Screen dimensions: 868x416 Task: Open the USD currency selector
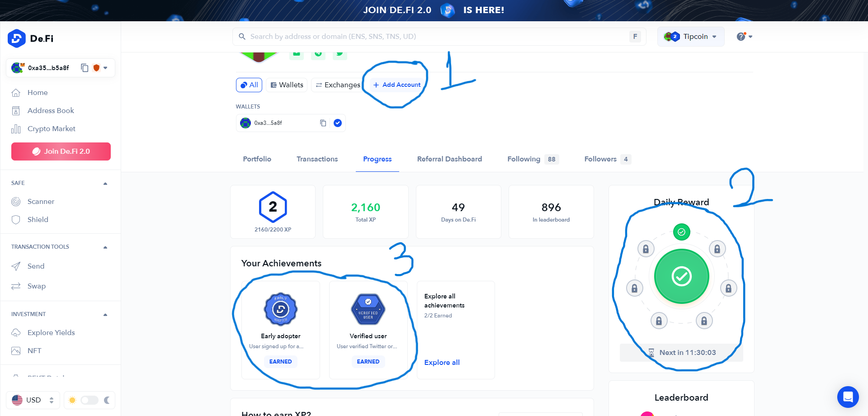[33, 400]
